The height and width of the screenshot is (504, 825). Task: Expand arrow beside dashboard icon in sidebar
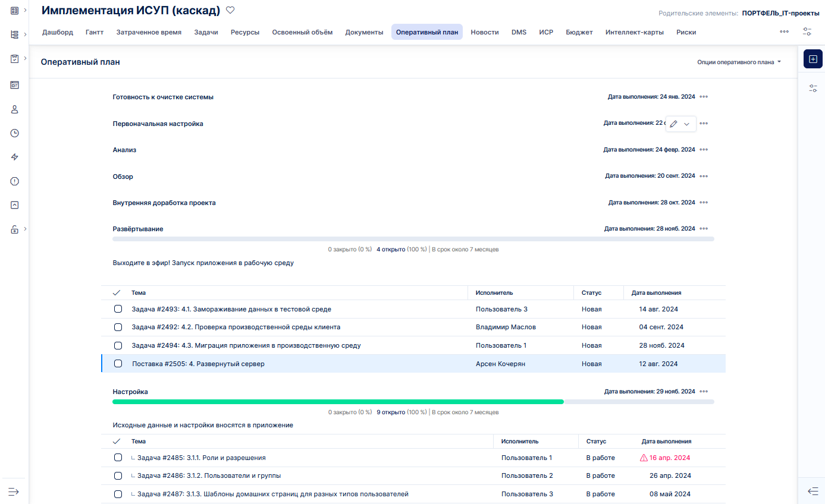[26, 10]
